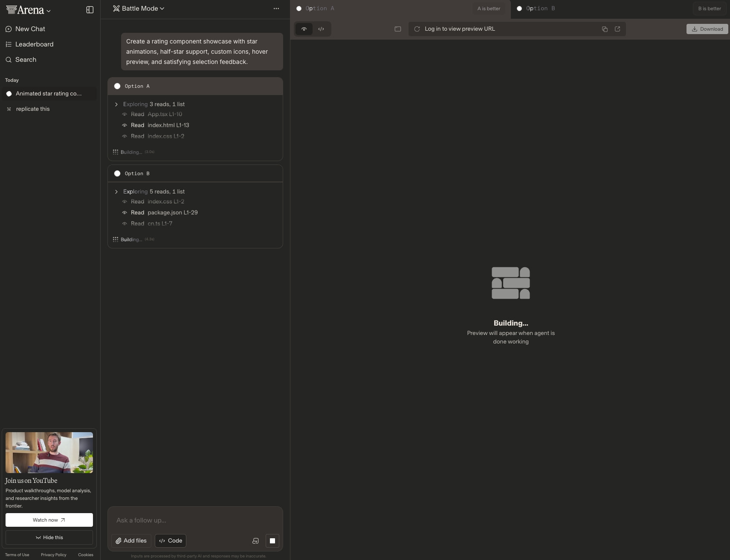Open preview in new window icon

click(617, 29)
